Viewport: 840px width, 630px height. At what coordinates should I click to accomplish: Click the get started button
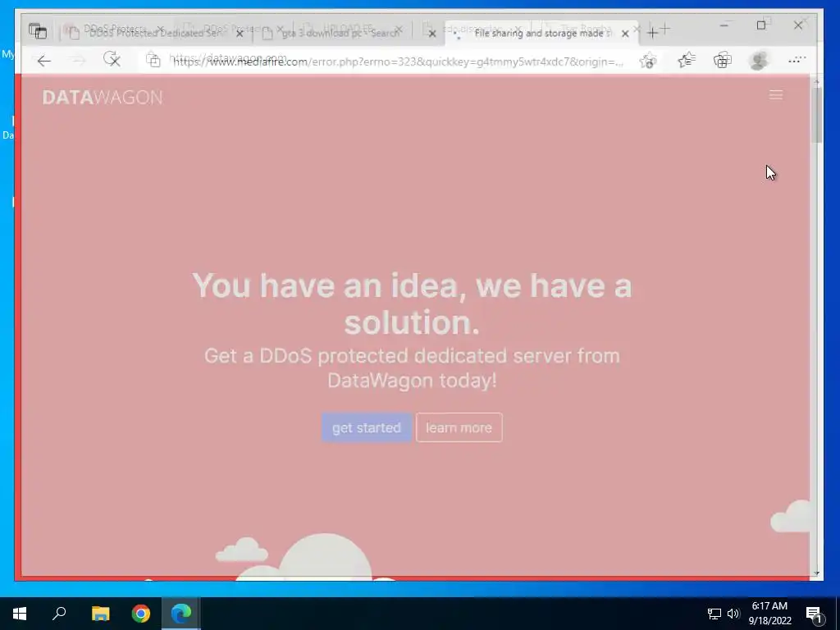point(367,427)
